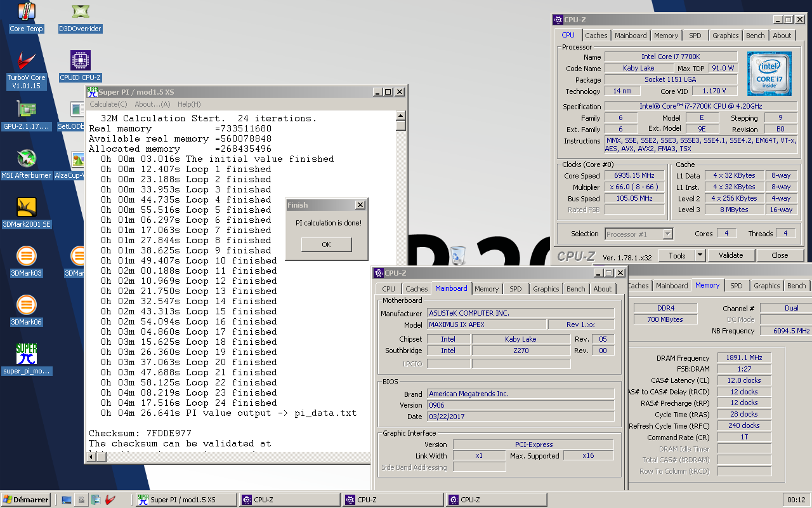The height and width of the screenshot is (508, 812).
Task: Open Caches tab in the CPU-Z CPU window
Action: tap(596, 36)
